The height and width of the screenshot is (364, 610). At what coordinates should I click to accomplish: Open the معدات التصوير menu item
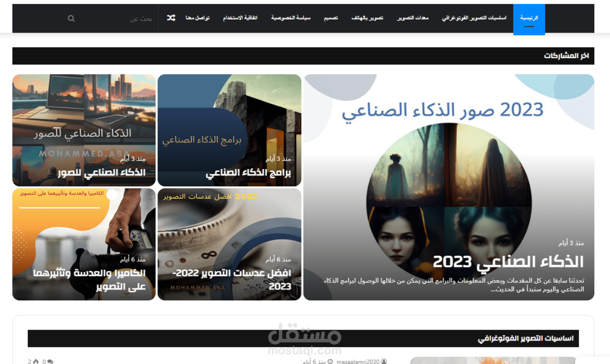point(413,18)
